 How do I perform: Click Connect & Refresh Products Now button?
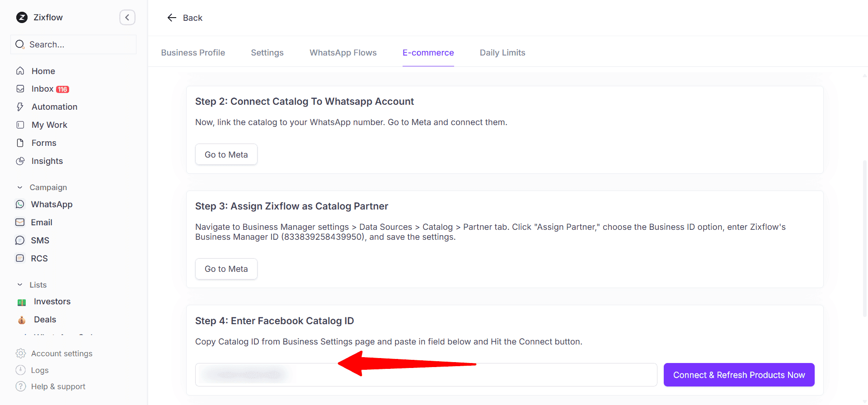[739, 375]
